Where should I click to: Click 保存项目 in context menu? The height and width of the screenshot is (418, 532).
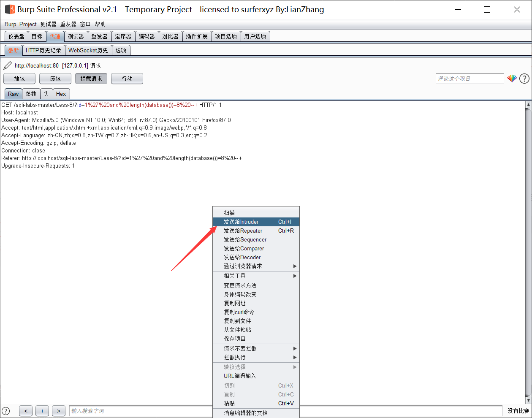point(256,339)
